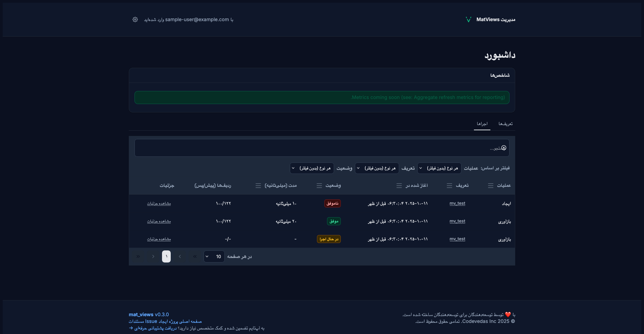Open the عملیات column menu icon
Viewport: 644px width, 334px height.
tap(490, 186)
